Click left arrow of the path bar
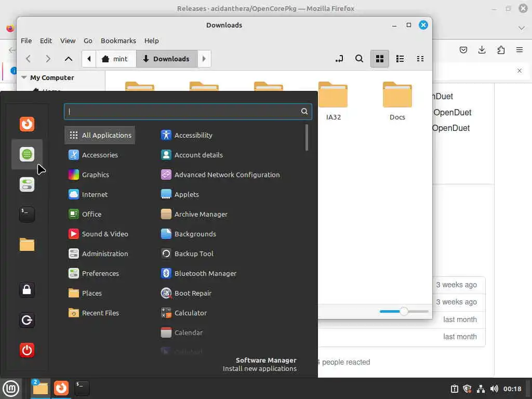 (x=89, y=59)
